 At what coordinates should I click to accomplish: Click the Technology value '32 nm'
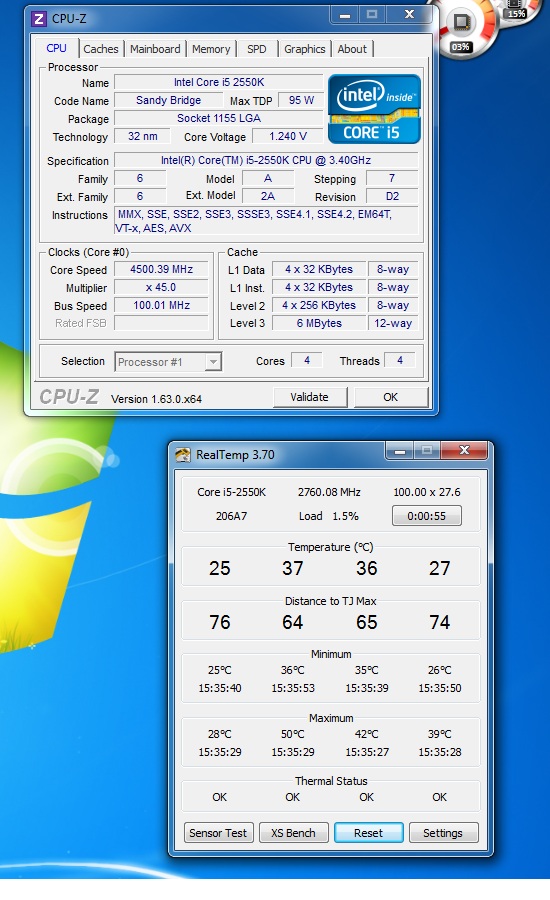[x=142, y=136]
